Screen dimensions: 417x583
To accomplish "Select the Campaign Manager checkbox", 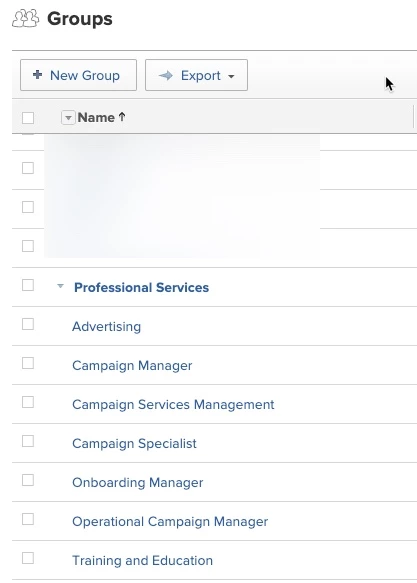I will pyautogui.click(x=28, y=363).
